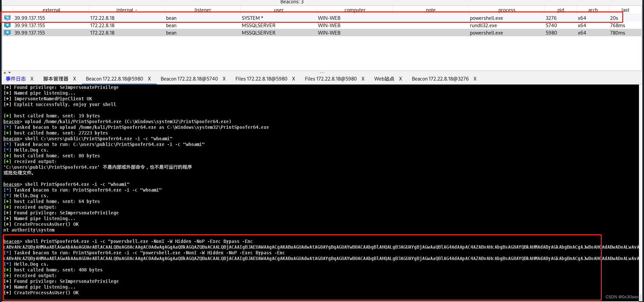Sort beacons by pid column header
Image resolution: width=644 pixels, height=302 pixels.
(560, 10)
